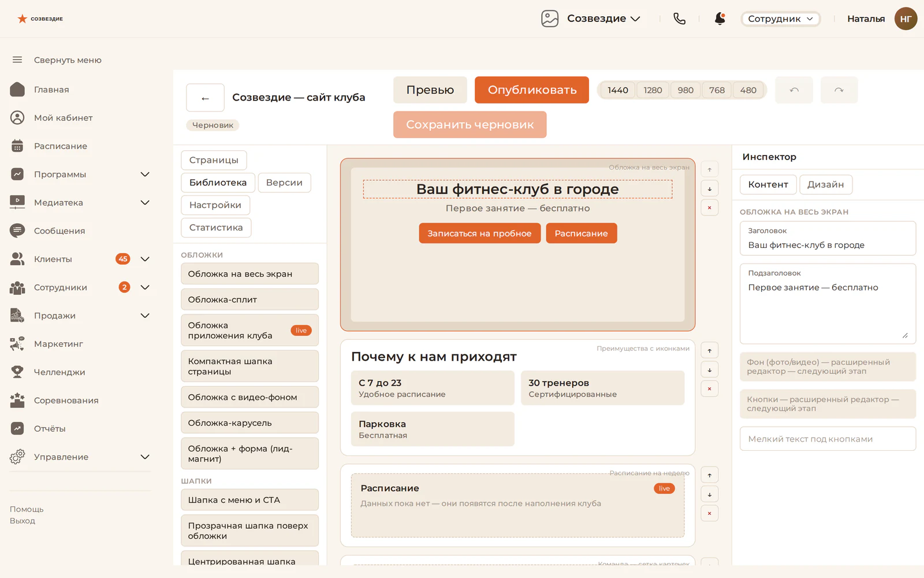Open user avatar НГ
Image resolution: width=924 pixels, height=578 pixels.
click(906, 18)
